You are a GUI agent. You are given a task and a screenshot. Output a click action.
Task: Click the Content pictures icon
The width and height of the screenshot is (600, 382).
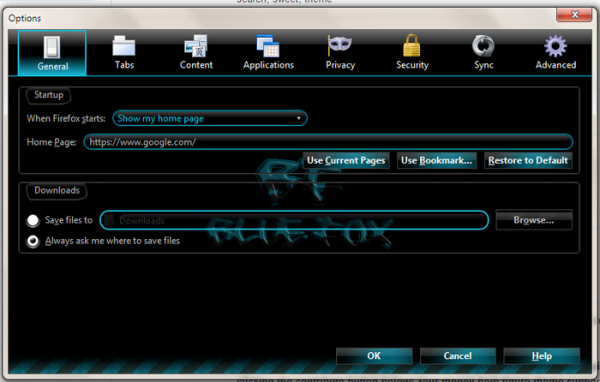coord(196,46)
